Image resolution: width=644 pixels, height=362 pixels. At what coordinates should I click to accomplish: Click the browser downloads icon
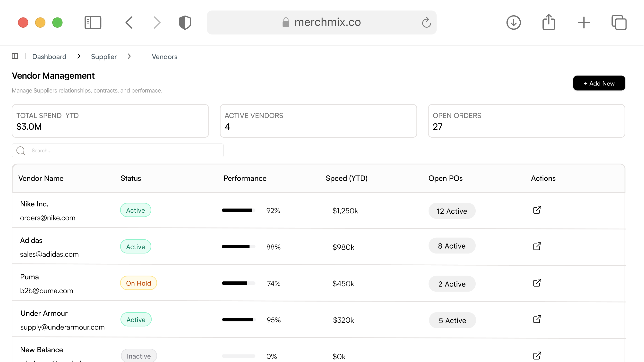pyautogui.click(x=514, y=23)
